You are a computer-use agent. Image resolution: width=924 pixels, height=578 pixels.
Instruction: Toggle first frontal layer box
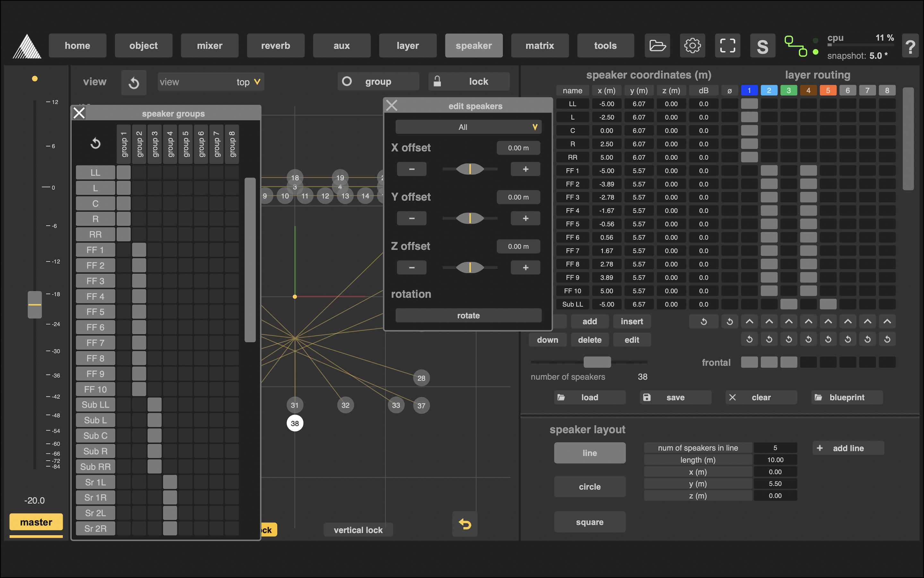click(749, 362)
